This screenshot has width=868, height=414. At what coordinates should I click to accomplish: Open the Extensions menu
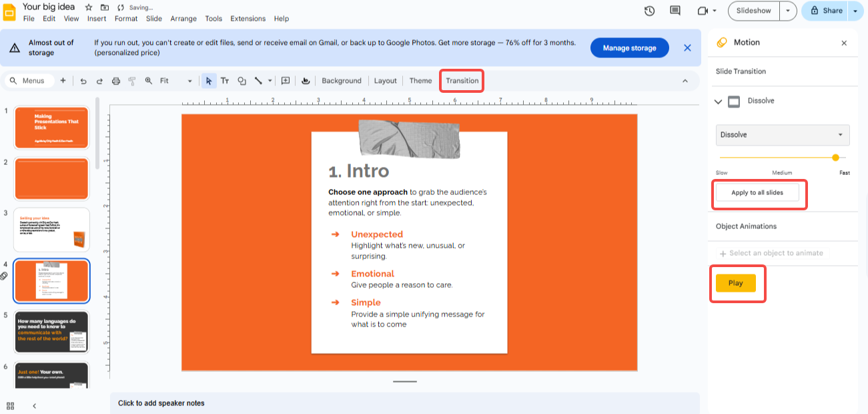tap(248, 18)
